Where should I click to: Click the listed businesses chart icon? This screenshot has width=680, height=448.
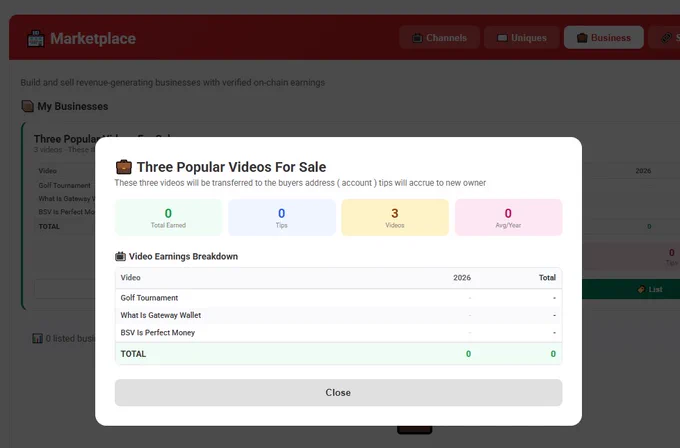(37, 338)
